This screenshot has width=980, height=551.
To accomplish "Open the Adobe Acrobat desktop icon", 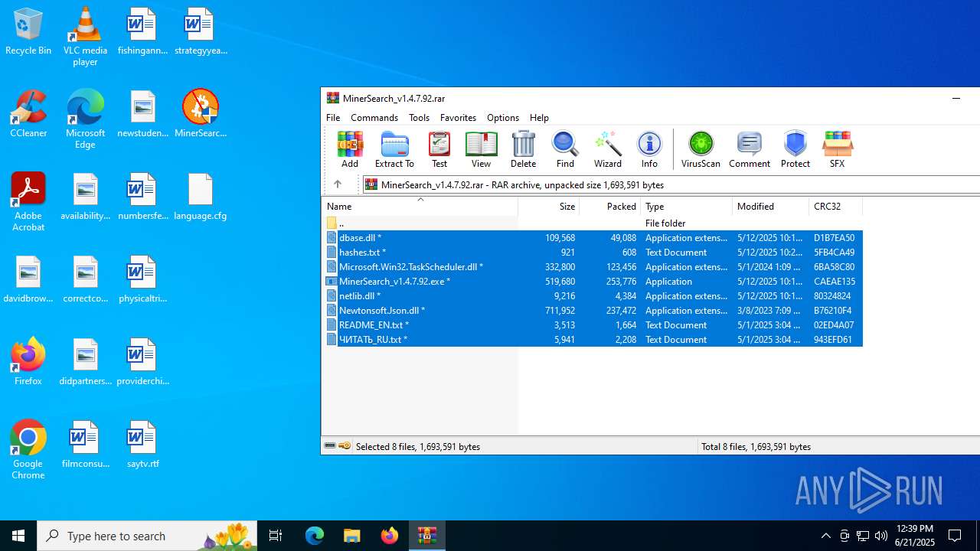I will (28, 201).
